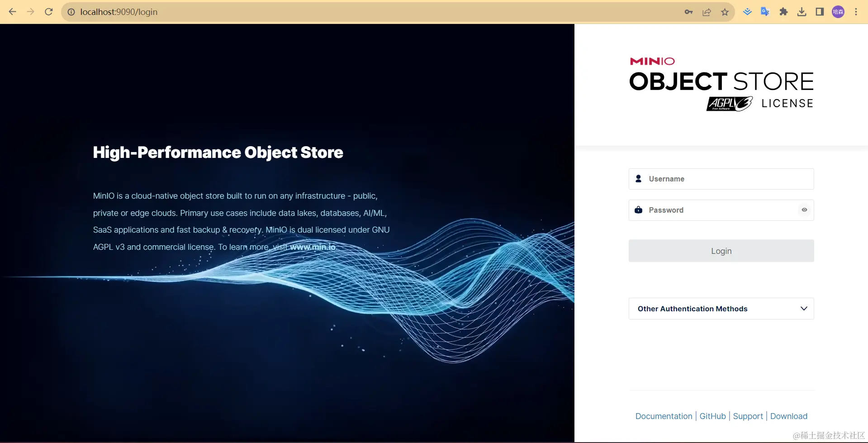The image size is (868, 443).
Task: Expand Other Authentication Methods dropdown
Action: click(721, 309)
